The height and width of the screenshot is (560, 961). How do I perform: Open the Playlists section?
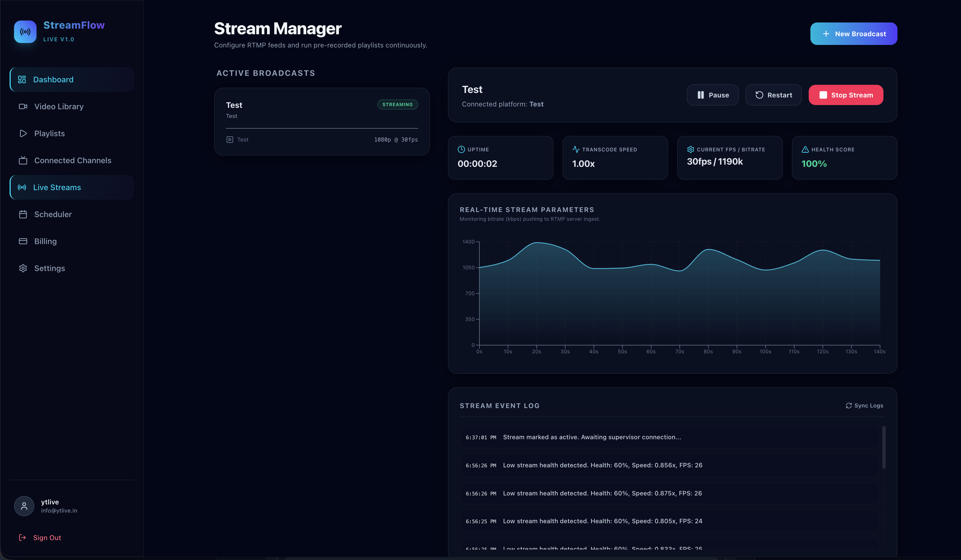point(72,133)
